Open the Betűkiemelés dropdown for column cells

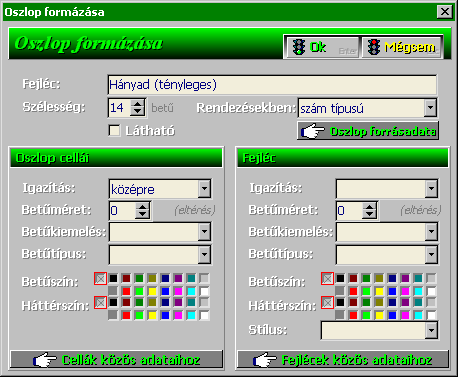click(x=204, y=232)
